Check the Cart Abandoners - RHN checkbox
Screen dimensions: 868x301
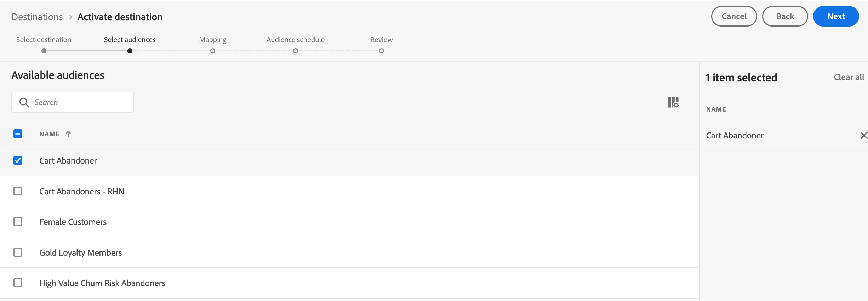[18, 191]
